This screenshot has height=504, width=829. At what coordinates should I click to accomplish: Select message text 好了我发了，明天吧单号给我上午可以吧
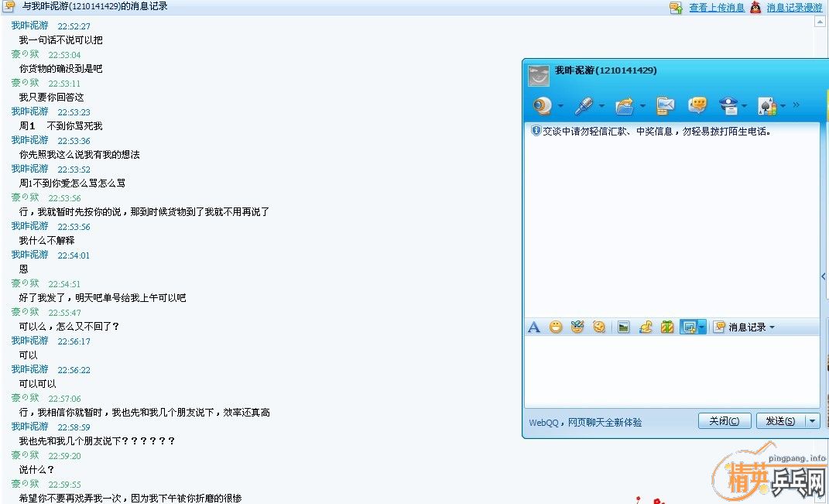103,298
